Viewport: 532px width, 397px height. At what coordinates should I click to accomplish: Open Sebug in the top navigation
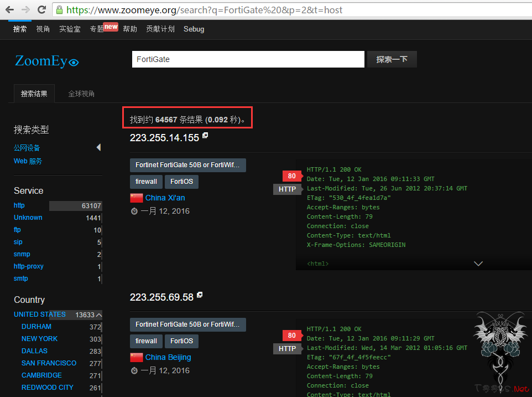tap(194, 29)
